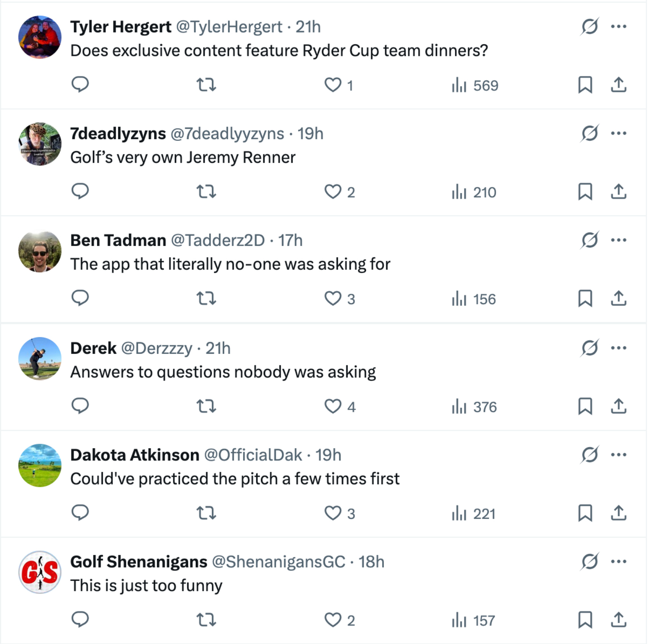Bookmark Dakota Atkinson's tweet
This screenshot has height=644, width=648.
(585, 513)
